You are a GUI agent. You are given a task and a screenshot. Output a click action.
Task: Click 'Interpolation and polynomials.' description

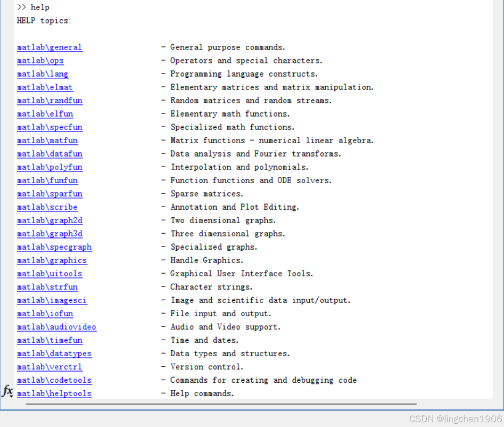coord(239,167)
